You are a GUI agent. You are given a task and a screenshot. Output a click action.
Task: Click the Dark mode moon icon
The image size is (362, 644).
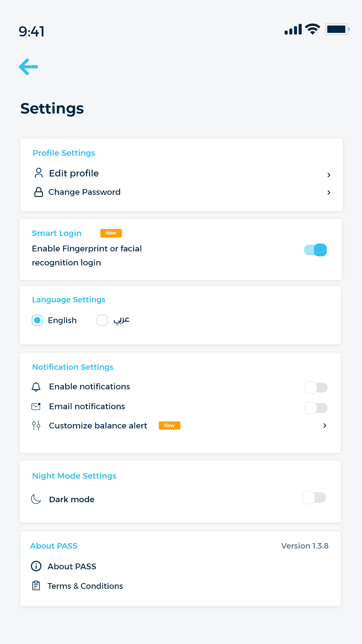click(36, 499)
